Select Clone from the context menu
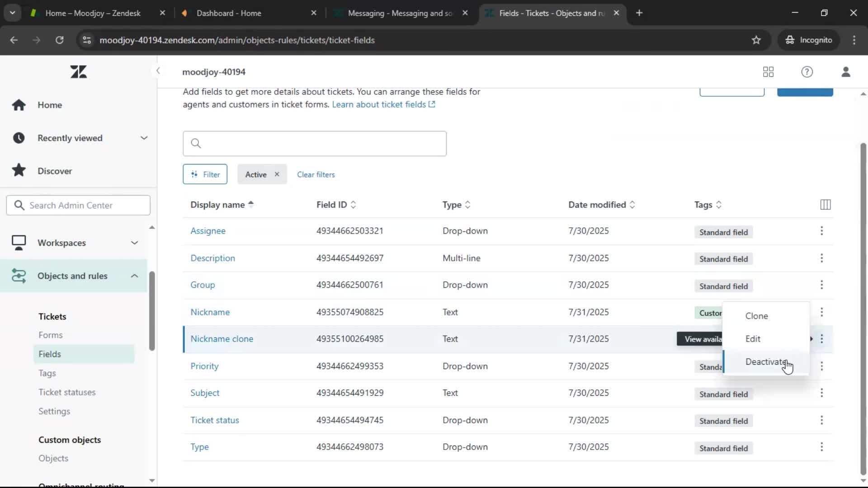The width and height of the screenshot is (868, 488). pos(766,316)
